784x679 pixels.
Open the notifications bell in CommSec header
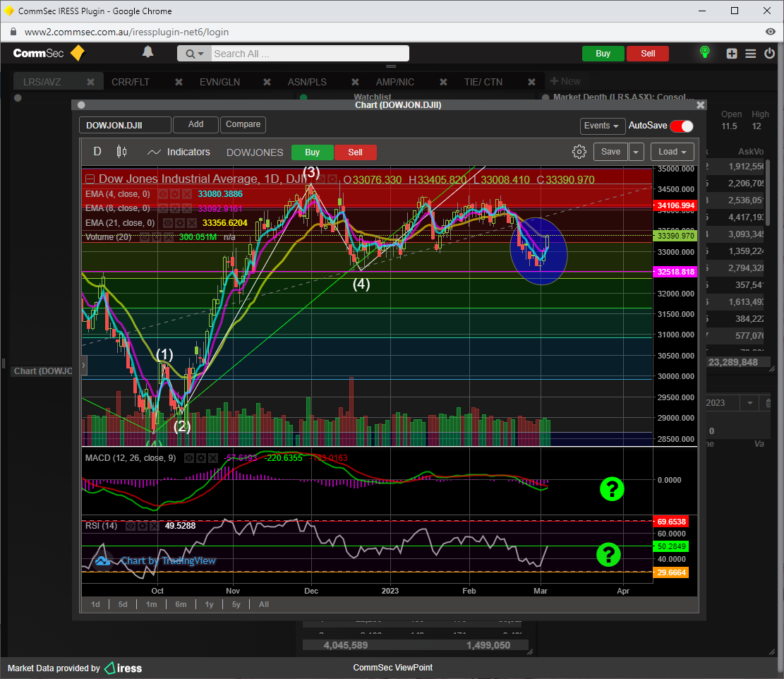pos(147,52)
